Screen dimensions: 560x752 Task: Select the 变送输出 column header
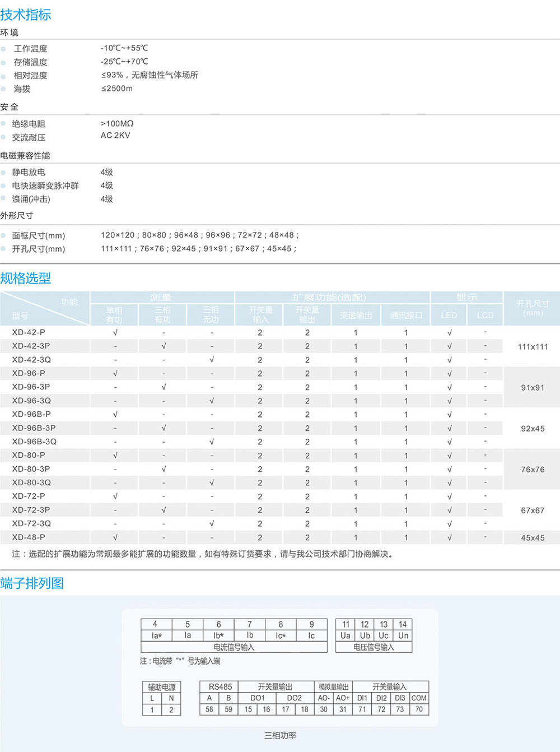356,315
